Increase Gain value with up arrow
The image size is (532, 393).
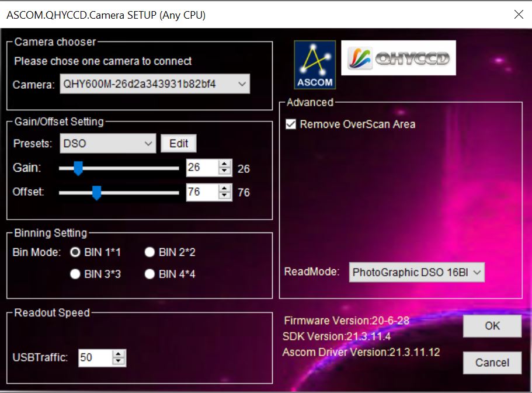[x=225, y=164]
